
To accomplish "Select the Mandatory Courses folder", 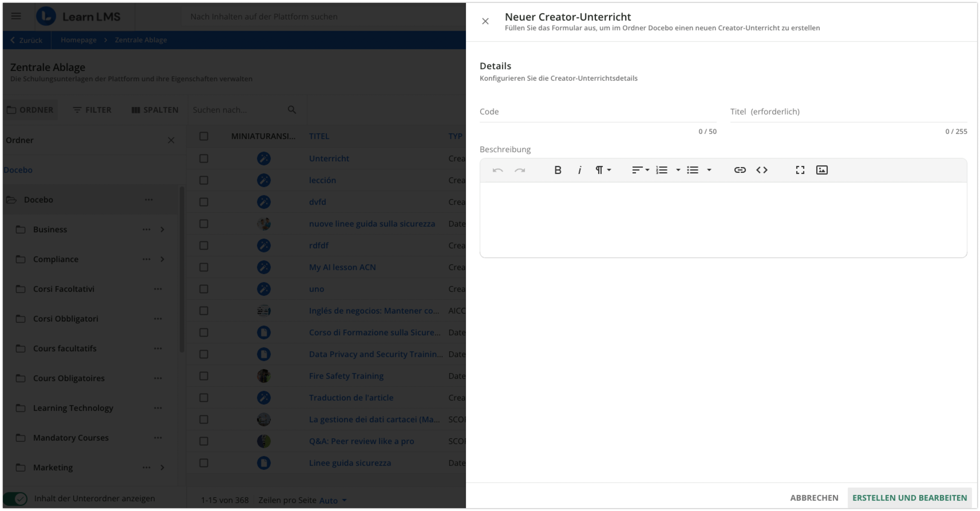I will tap(71, 438).
